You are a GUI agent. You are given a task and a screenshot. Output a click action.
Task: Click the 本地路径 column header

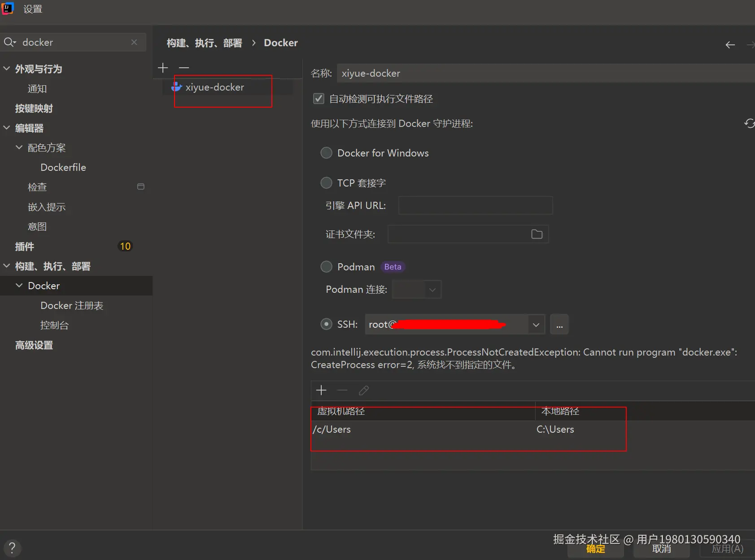(x=645, y=411)
